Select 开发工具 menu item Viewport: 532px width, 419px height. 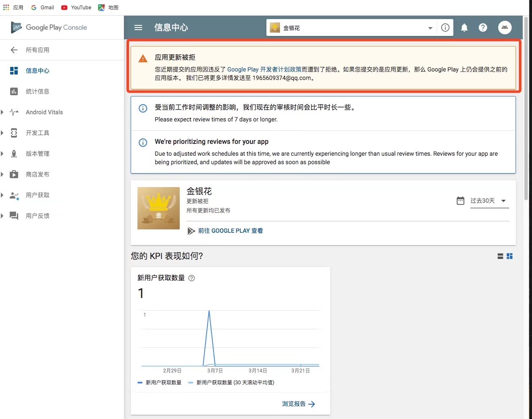[x=38, y=133]
